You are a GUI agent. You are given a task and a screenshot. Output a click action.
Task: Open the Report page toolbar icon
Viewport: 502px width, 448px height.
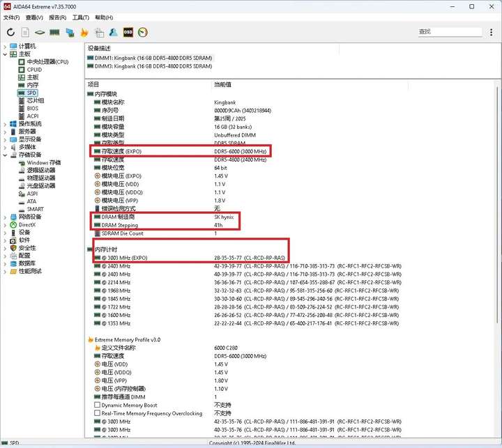coord(25,32)
